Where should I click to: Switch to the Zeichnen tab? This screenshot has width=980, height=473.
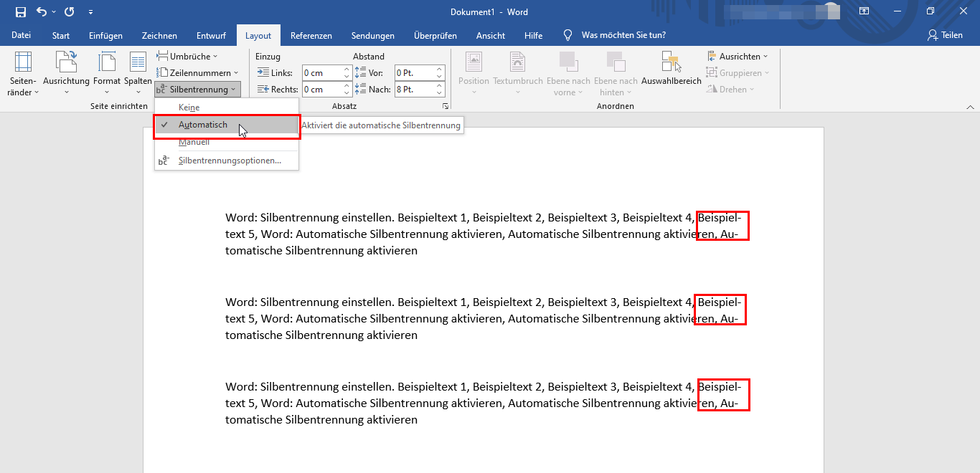tap(159, 35)
